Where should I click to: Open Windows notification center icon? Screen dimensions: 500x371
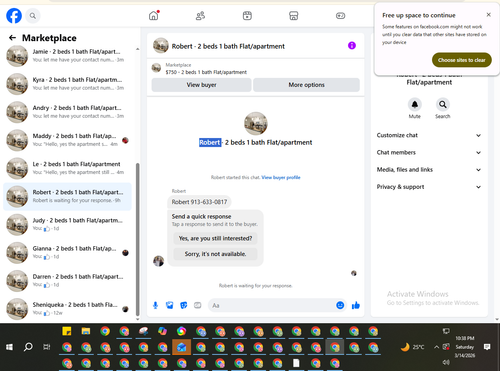487,347
